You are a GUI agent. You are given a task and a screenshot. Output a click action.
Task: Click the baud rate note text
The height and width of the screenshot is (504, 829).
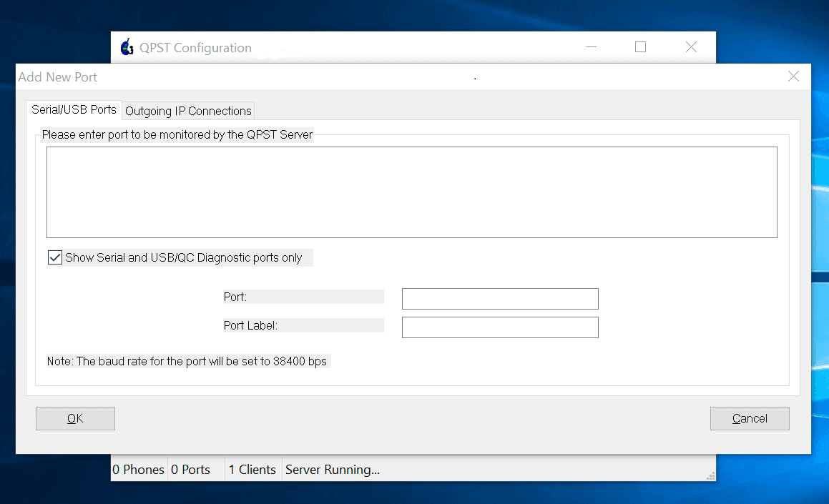[187, 361]
